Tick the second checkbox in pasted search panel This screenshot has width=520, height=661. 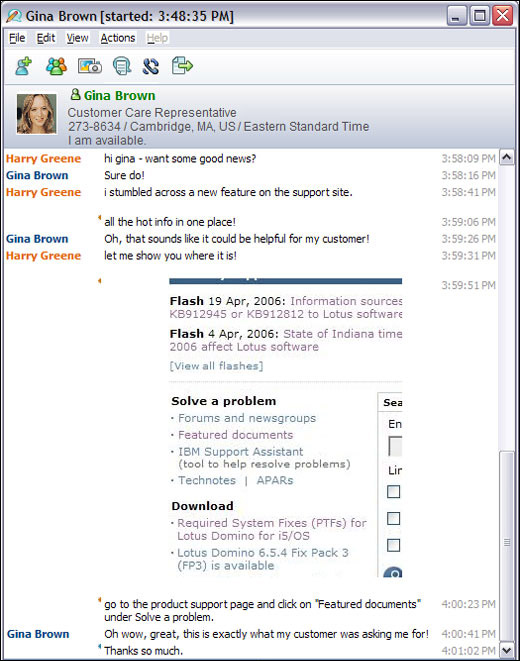pos(393,519)
